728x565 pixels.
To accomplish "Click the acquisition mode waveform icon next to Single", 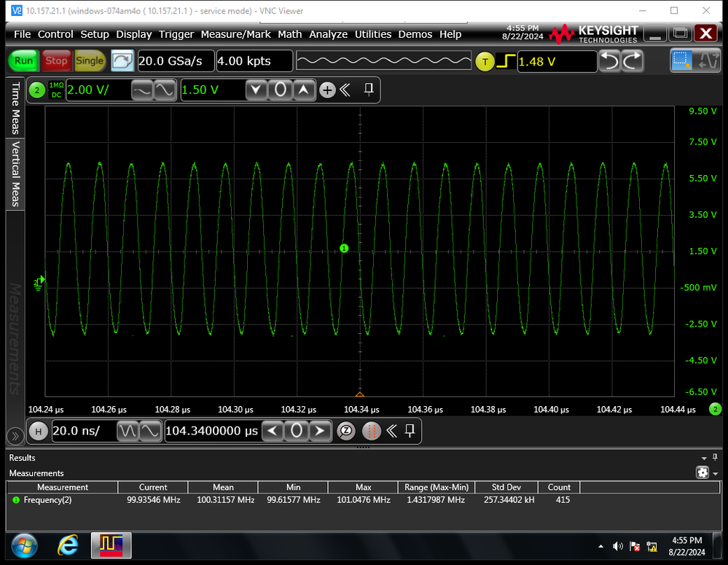I will [122, 61].
